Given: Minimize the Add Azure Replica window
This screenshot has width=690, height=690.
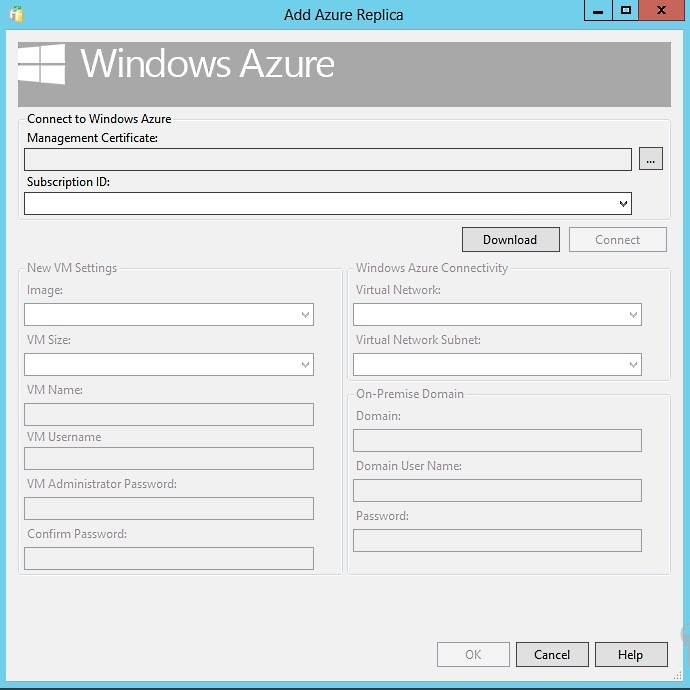Looking at the screenshot, I should (x=598, y=10).
